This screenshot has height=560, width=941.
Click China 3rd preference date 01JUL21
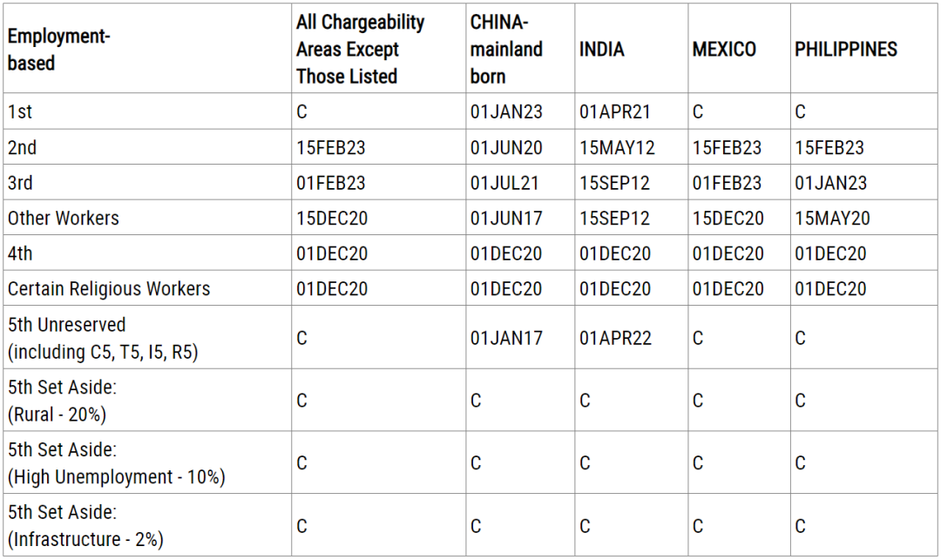coord(504,183)
